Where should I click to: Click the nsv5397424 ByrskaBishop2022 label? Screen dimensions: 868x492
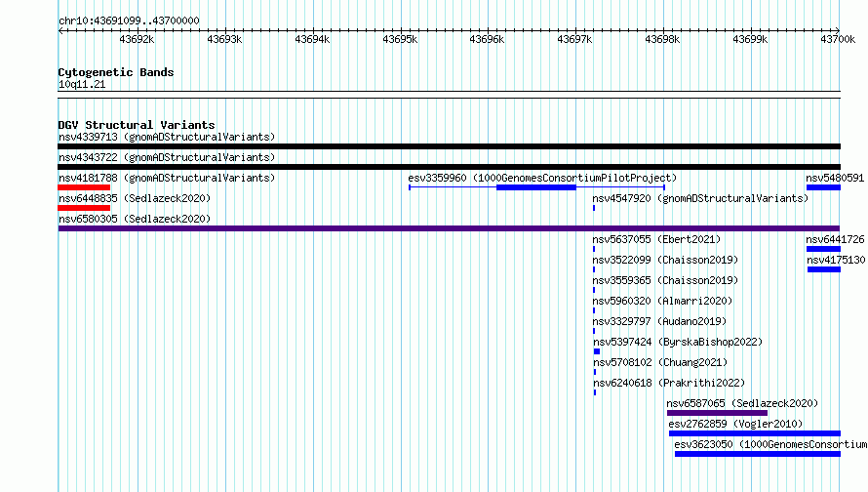[678, 342]
